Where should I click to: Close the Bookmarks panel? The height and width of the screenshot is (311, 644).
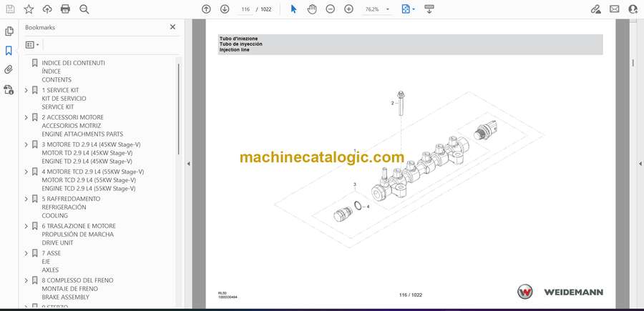coord(172,27)
